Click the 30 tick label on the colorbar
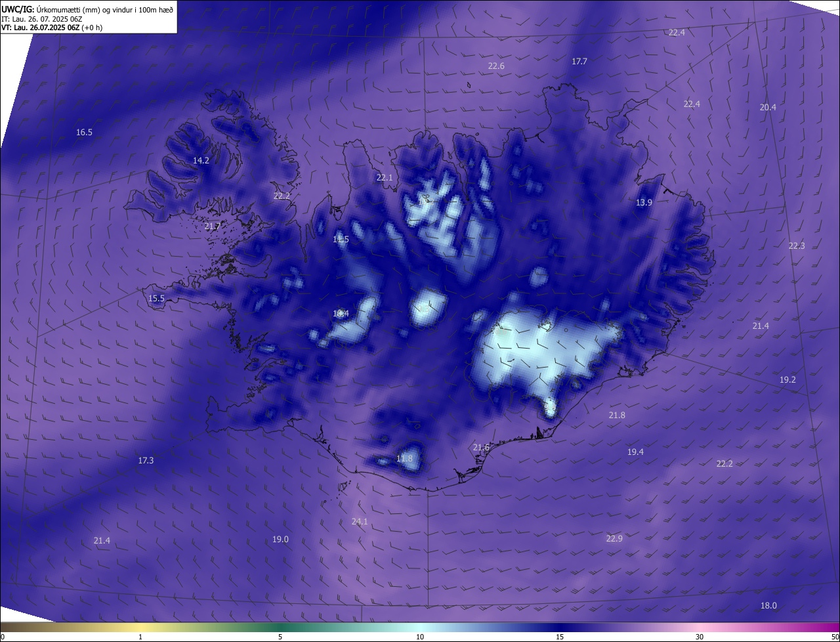840x642 pixels. (x=700, y=637)
